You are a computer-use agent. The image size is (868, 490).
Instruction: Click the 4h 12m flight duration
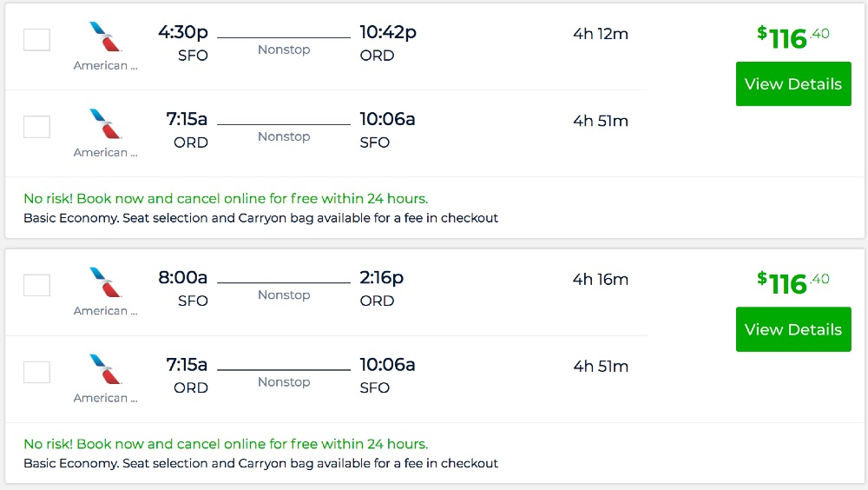pyautogui.click(x=600, y=34)
